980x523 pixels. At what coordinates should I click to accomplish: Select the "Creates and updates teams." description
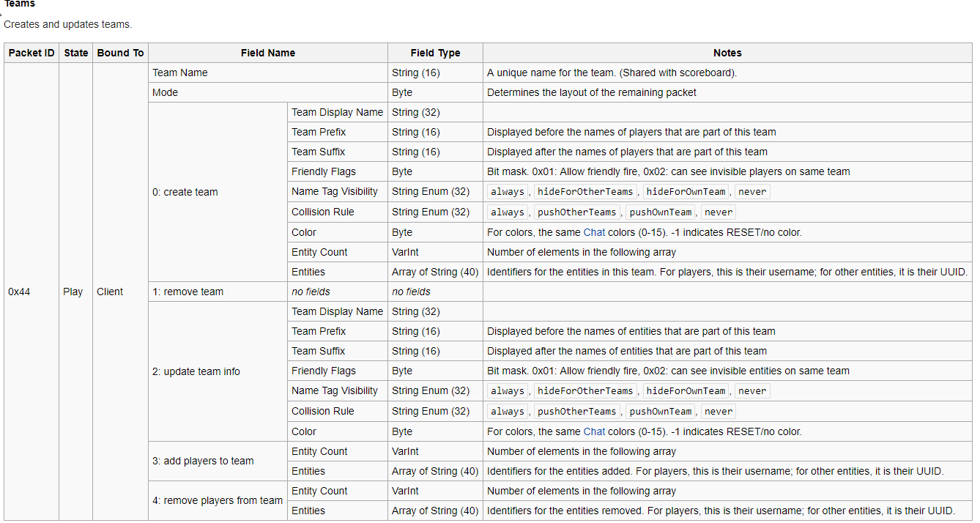coord(67,24)
